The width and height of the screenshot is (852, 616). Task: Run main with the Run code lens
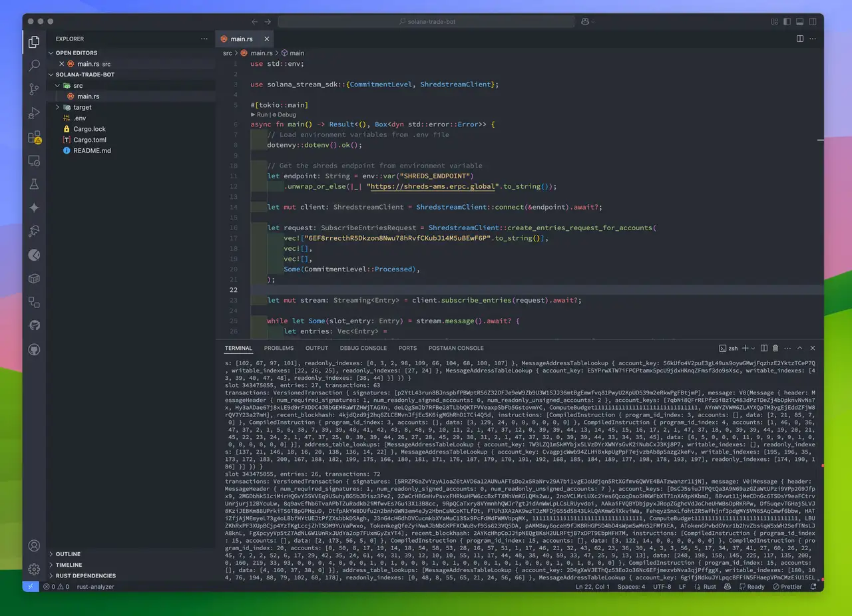(260, 114)
